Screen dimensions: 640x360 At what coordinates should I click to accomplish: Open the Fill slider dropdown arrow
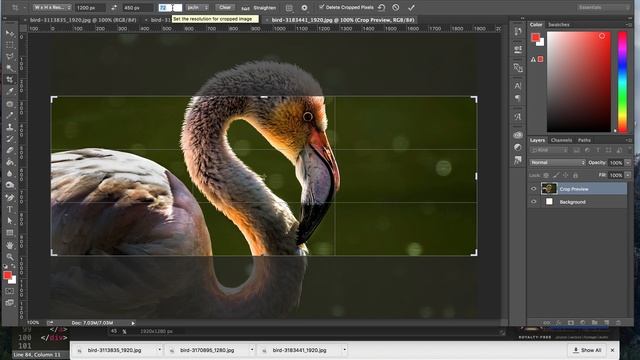pos(628,175)
